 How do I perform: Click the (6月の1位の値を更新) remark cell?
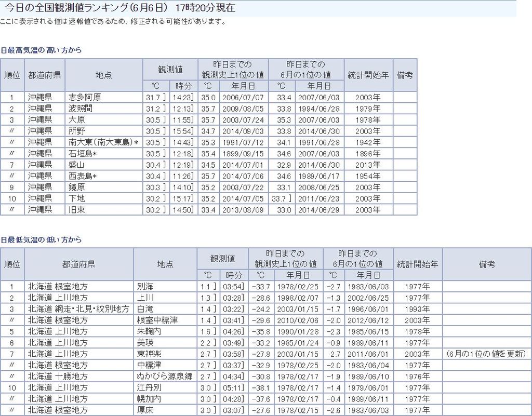point(486,354)
